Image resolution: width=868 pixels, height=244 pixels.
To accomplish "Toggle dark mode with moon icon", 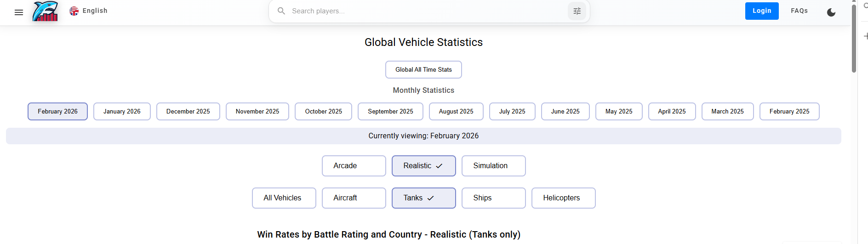I will coord(831,12).
